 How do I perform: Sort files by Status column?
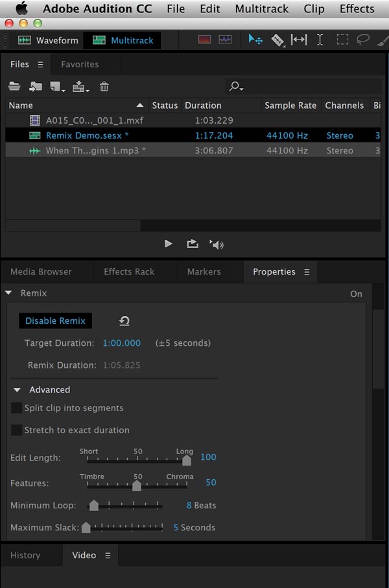165,106
